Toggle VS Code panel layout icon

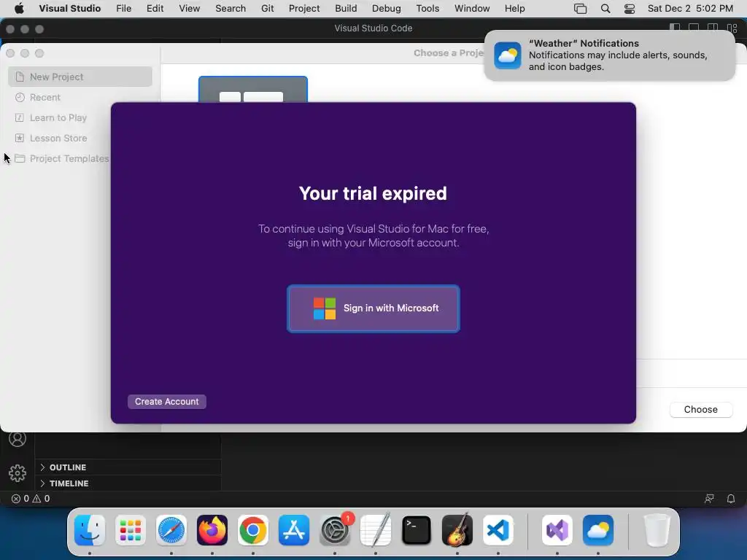[694, 28]
